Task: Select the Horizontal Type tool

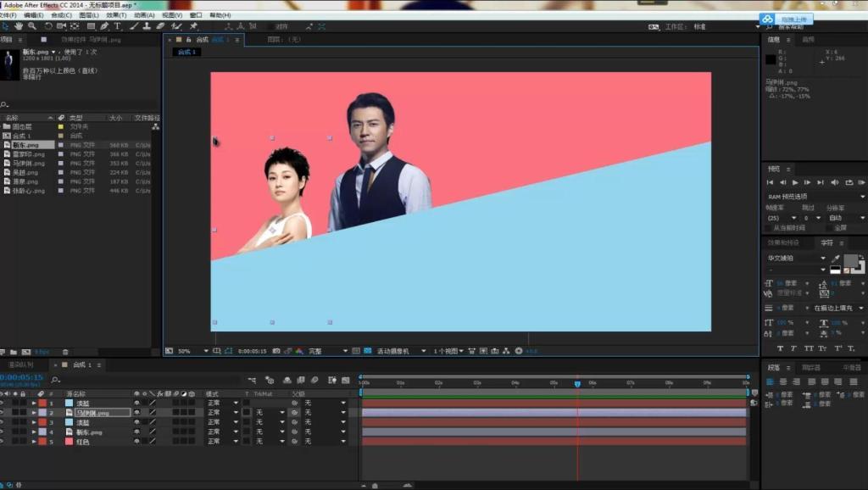Action: pos(117,26)
